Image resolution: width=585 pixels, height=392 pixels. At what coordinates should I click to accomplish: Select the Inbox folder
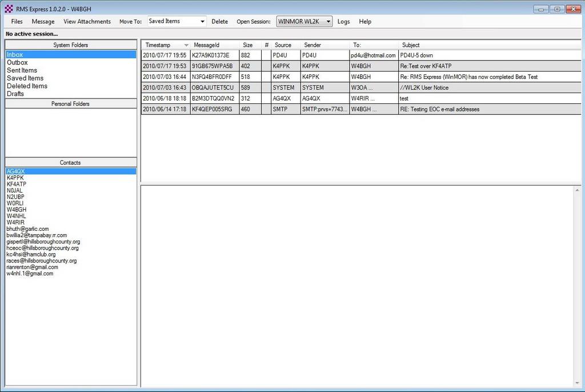[x=71, y=54]
